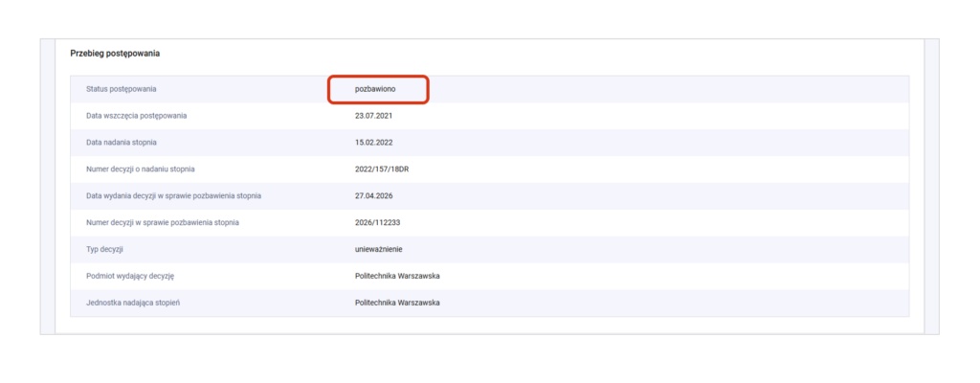Select the date value 27.04.2026
980x383 pixels.
(x=373, y=196)
